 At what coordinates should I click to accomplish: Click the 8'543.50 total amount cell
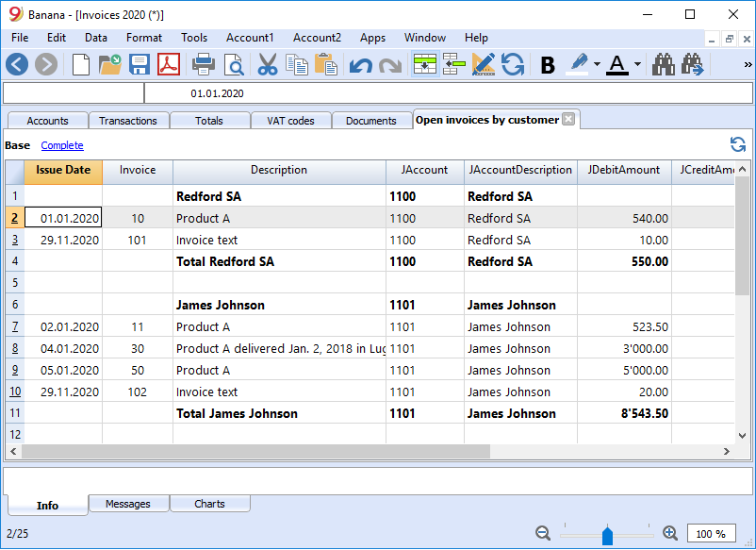coord(624,413)
